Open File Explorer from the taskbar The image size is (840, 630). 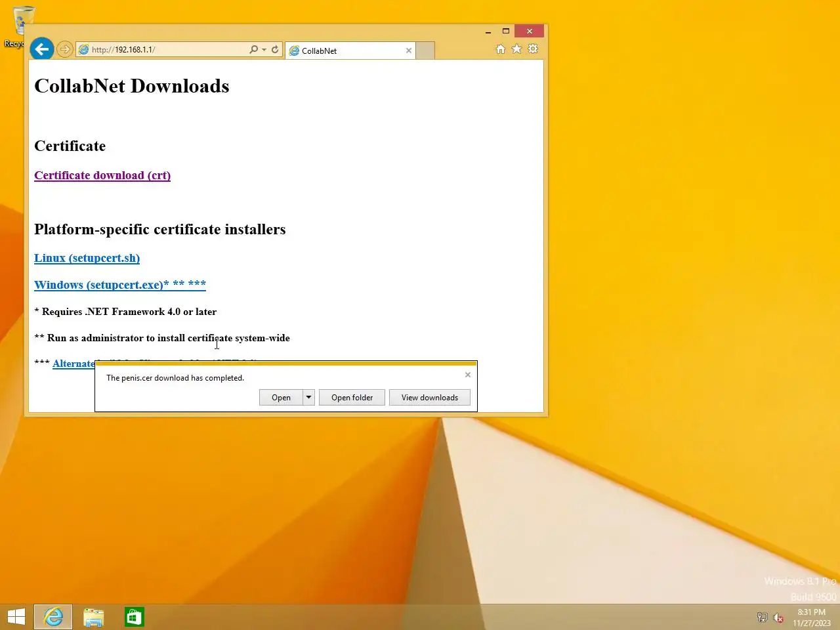(x=94, y=617)
